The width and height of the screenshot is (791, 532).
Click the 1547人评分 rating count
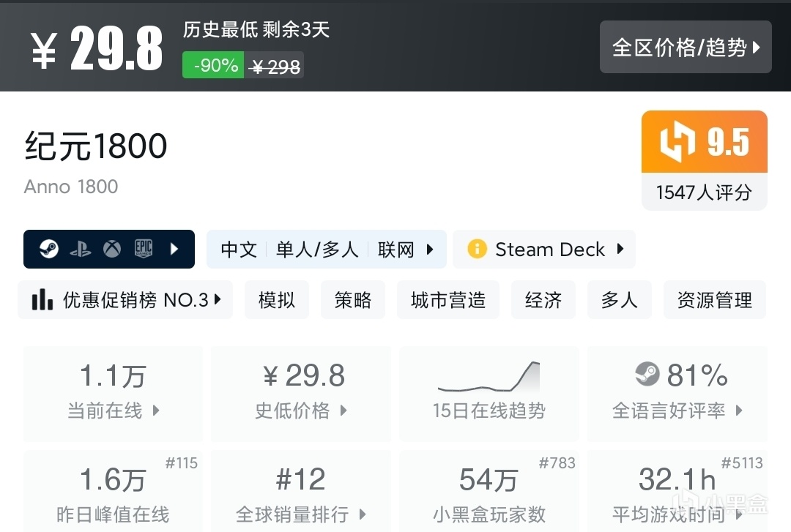click(704, 192)
